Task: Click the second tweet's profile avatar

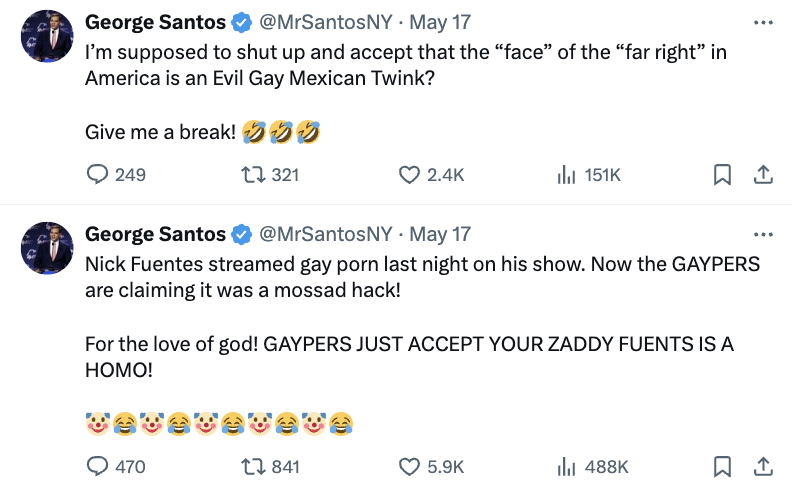Action: click(x=46, y=249)
